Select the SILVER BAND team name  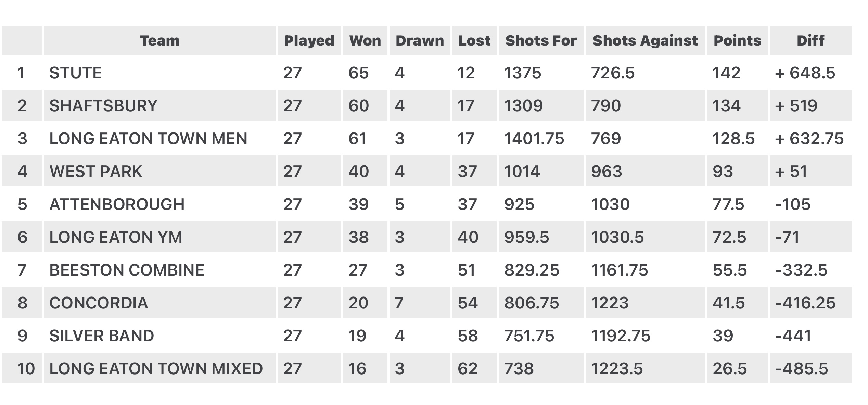tap(102, 336)
